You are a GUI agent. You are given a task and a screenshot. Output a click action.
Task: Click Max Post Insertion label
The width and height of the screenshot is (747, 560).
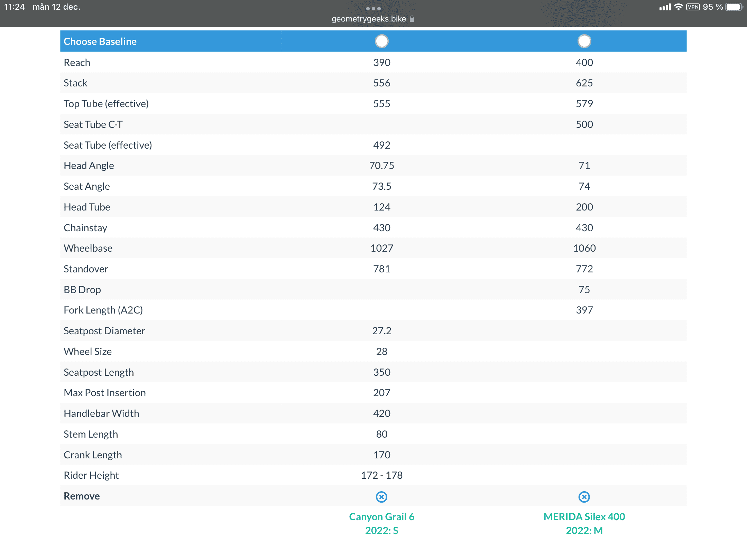tap(104, 393)
